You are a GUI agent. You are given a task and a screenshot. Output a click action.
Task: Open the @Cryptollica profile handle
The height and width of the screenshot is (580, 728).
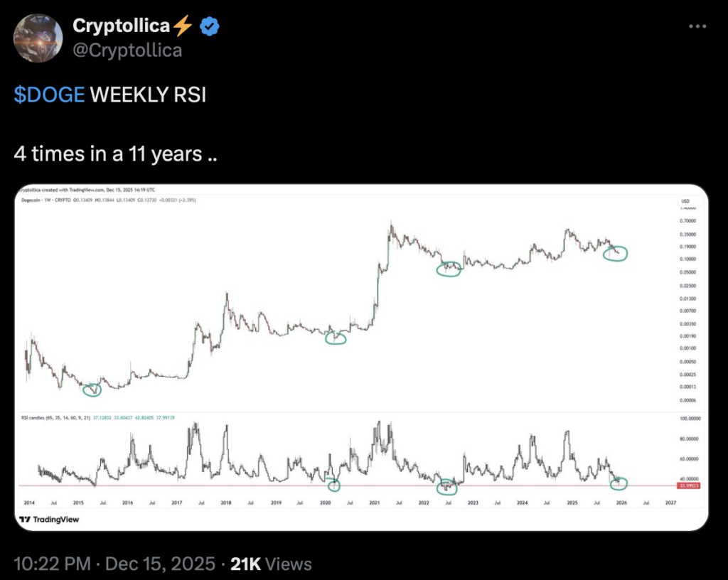128,50
